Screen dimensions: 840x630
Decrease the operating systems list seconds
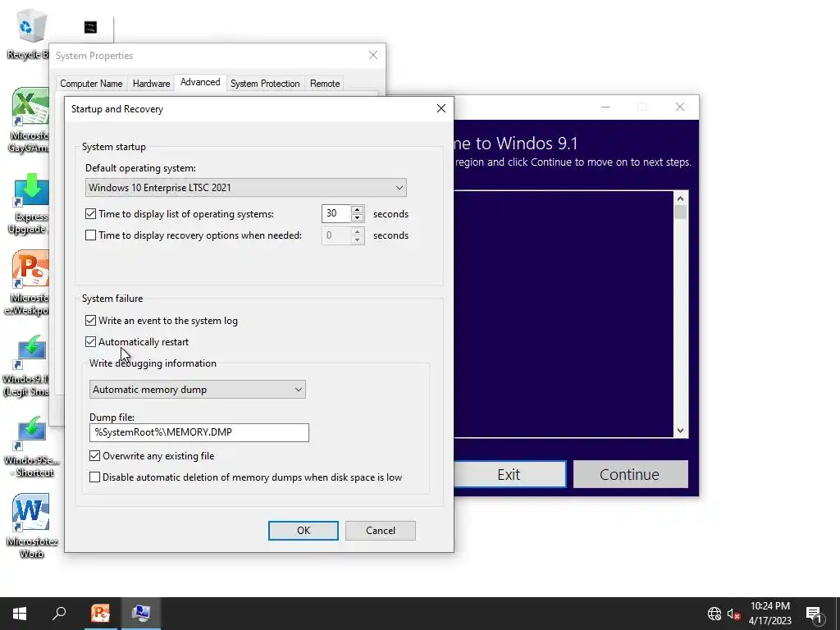358,218
